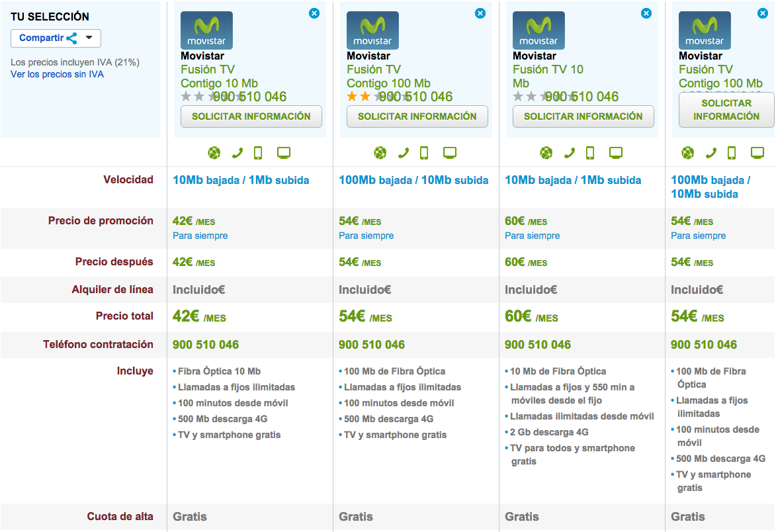Click the mobile icon in the Contigo 10 Mb column
Screen dimensions: 776x532
[258, 154]
